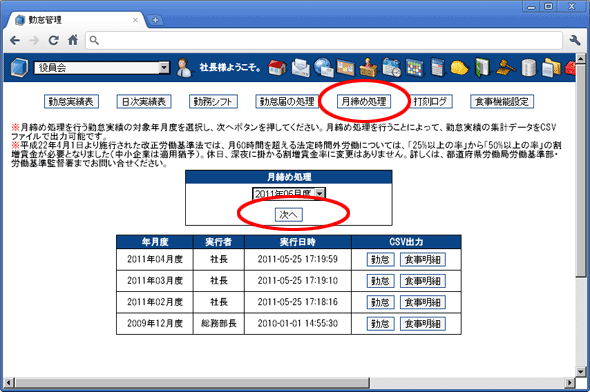Open the notepad calculator icon

click(437, 68)
